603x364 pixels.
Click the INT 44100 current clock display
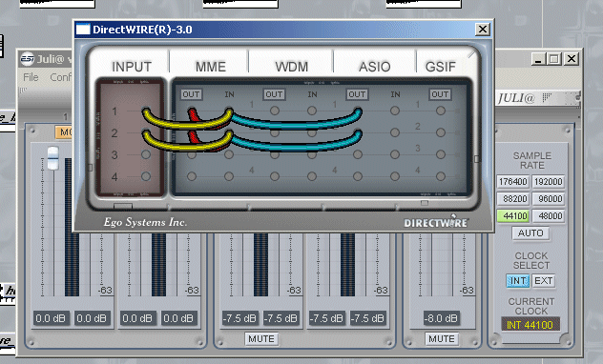[x=530, y=325]
